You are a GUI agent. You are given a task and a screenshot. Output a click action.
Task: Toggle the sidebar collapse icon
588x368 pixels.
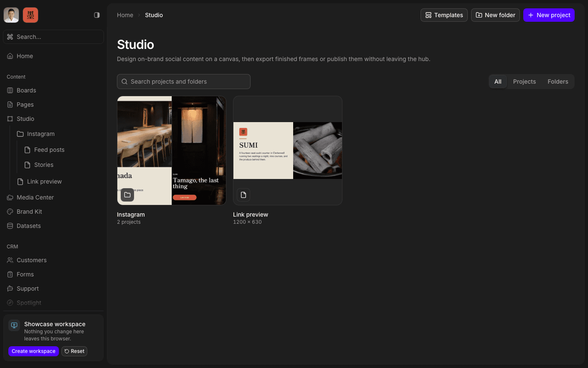97,15
